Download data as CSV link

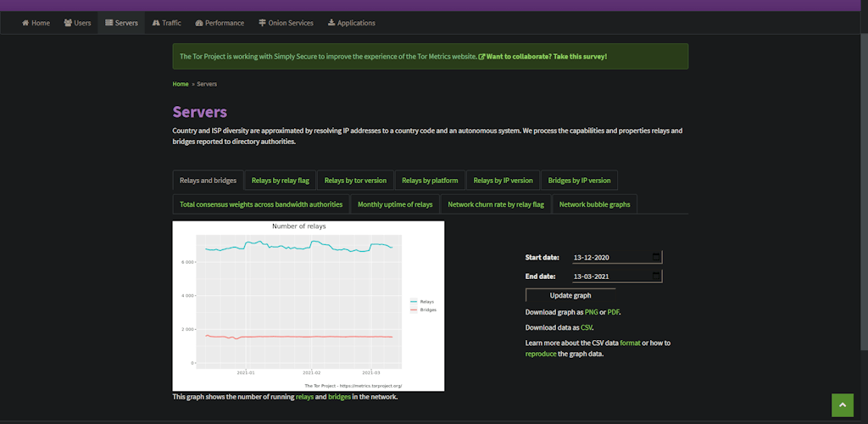[x=587, y=327]
